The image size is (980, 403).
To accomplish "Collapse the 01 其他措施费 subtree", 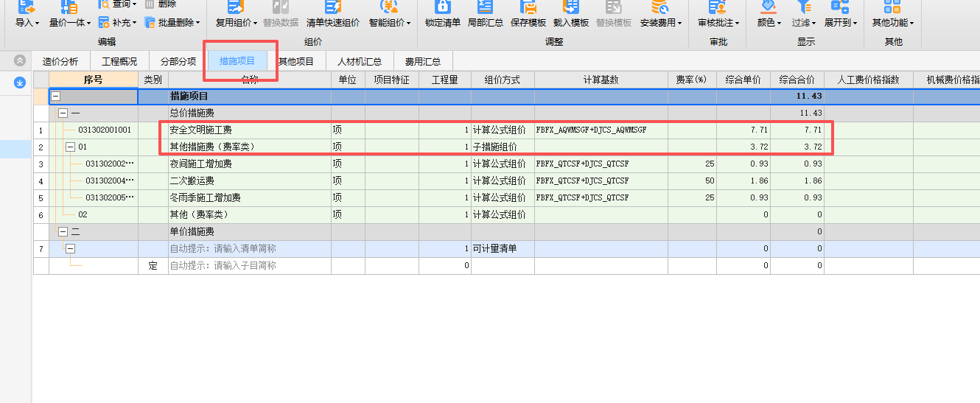I will point(70,147).
